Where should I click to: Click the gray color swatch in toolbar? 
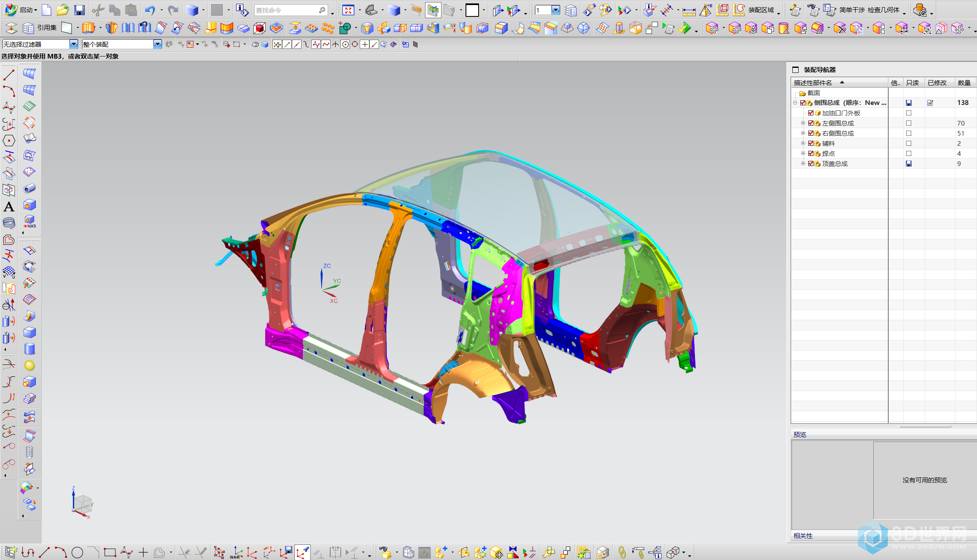click(x=217, y=10)
